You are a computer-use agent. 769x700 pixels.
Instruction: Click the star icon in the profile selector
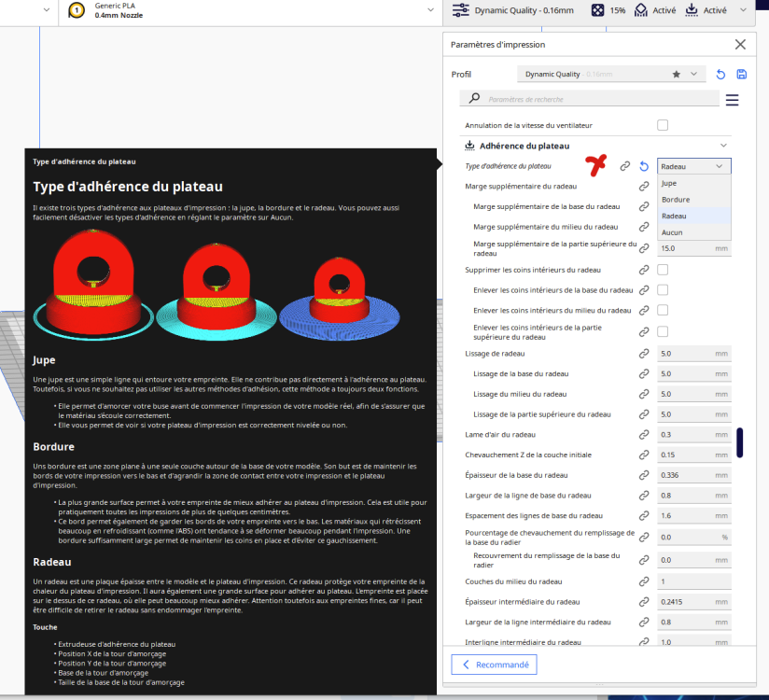pos(677,74)
